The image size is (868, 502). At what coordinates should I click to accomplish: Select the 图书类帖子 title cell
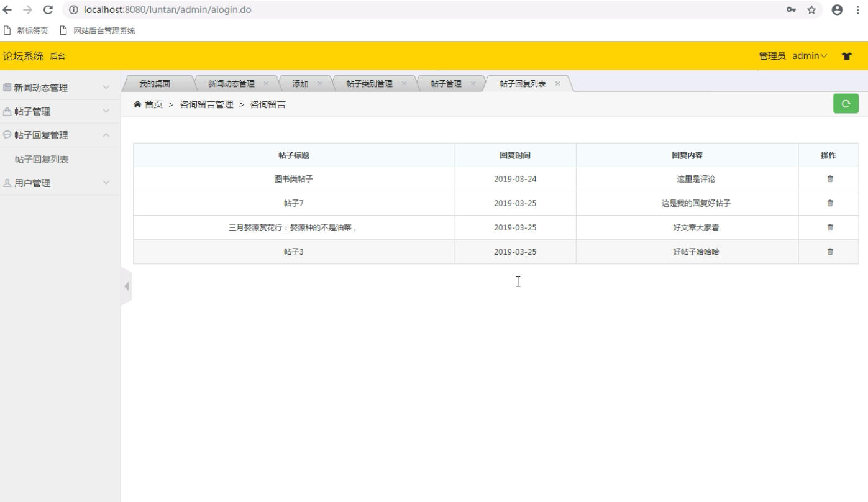[294, 179]
